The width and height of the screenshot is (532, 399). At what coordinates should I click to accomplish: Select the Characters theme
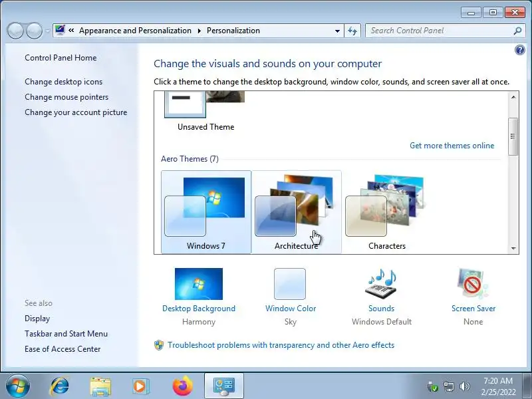(x=387, y=212)
